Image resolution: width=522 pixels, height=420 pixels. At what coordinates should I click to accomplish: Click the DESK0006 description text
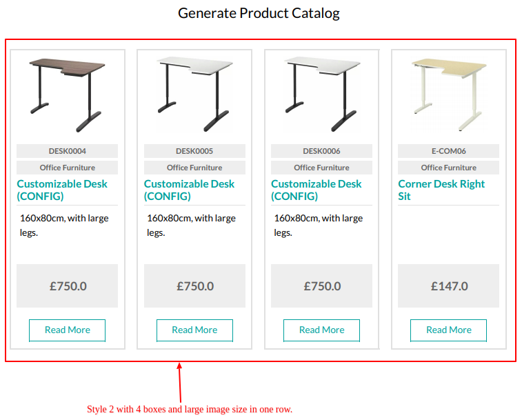coord(319,225)
